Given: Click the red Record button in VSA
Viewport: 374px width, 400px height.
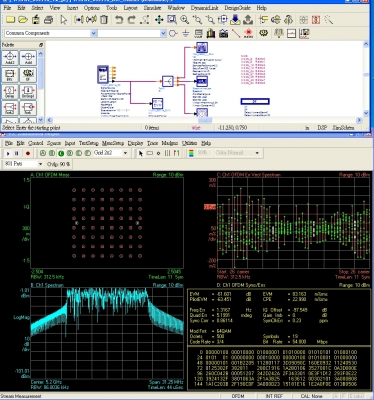Looking at the screenshot, I should [28, 153].
